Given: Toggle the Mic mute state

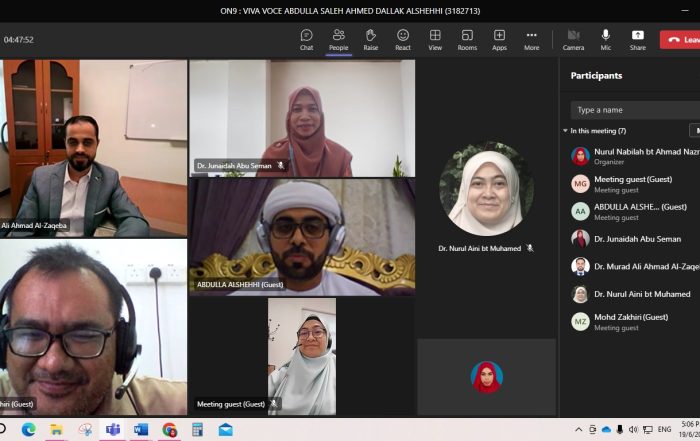Looking at the screenshot, I should point(605,39).
